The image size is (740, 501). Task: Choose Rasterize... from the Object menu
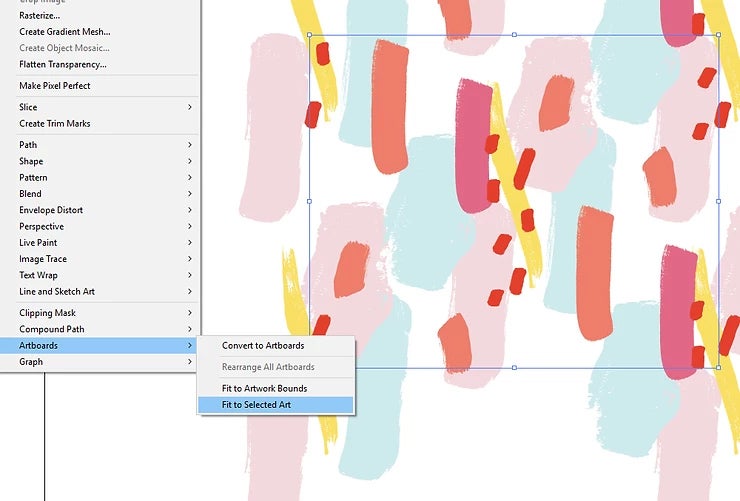click(100, 16)
